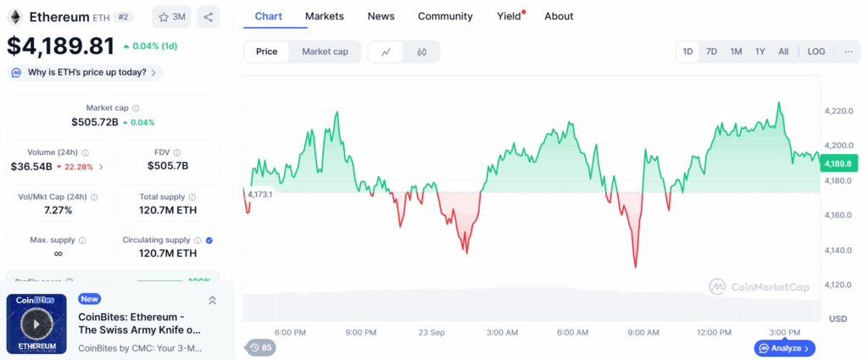The width and height of the screenshot is (868, 360).
Task: Select the 1Y time range
Action: [x=760, y=52]
